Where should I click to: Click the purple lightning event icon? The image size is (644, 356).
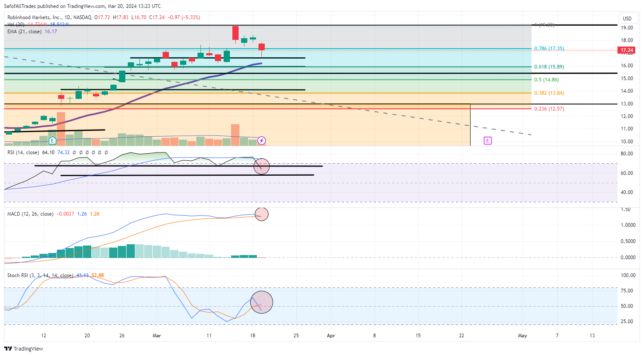pos(262,141)
